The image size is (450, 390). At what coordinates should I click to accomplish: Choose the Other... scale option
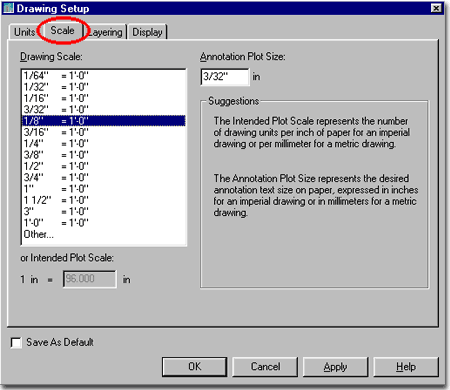tap(103, 234)
